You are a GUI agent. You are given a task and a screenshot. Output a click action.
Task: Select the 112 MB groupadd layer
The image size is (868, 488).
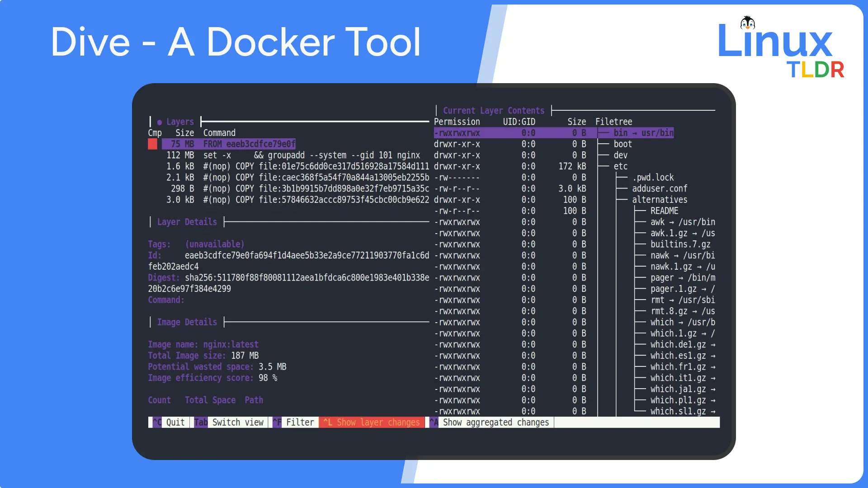[x=289, y=155]
